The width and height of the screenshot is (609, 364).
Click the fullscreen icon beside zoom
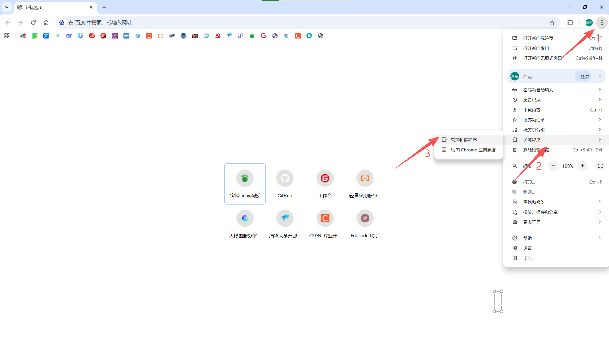600,166
